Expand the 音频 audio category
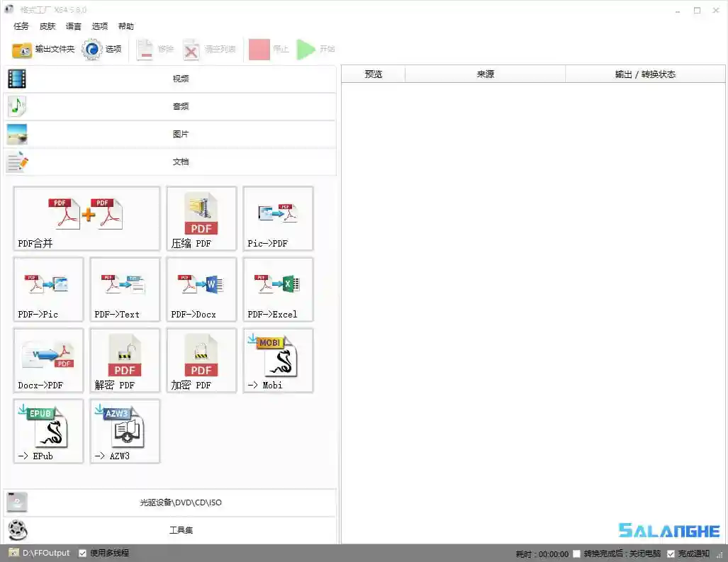 pos(181,106)
